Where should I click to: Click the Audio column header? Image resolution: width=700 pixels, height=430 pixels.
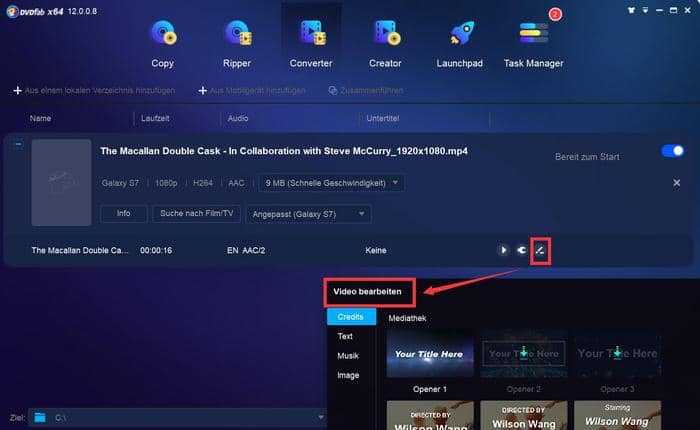tap(238, 118)
